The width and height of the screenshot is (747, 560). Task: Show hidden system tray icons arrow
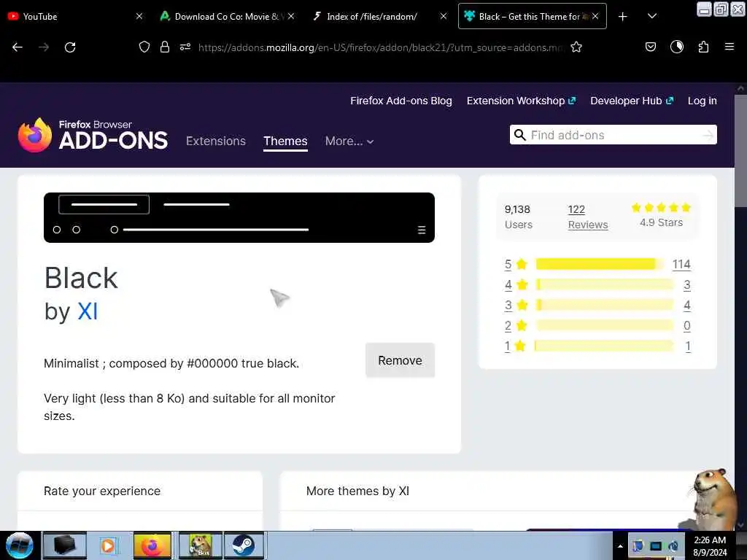coord(620,546)
